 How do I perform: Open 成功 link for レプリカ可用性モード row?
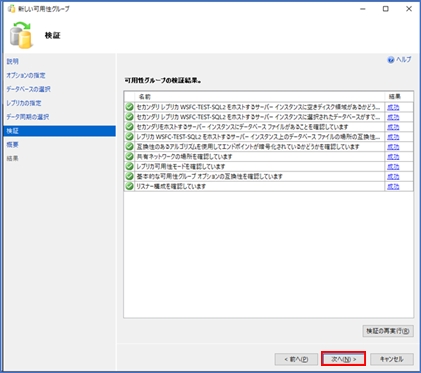[393, 167]
